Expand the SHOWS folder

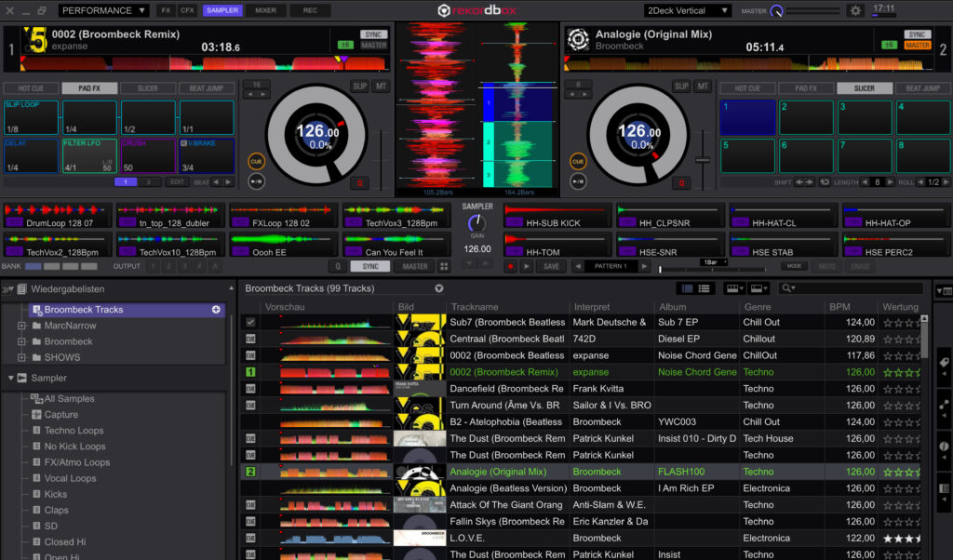point(22,357)
